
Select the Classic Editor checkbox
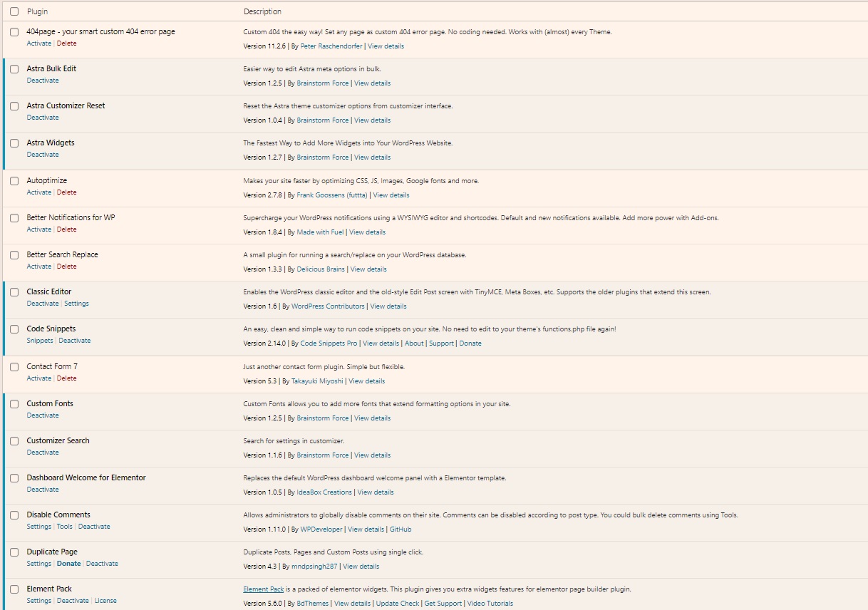pos(14,292)
